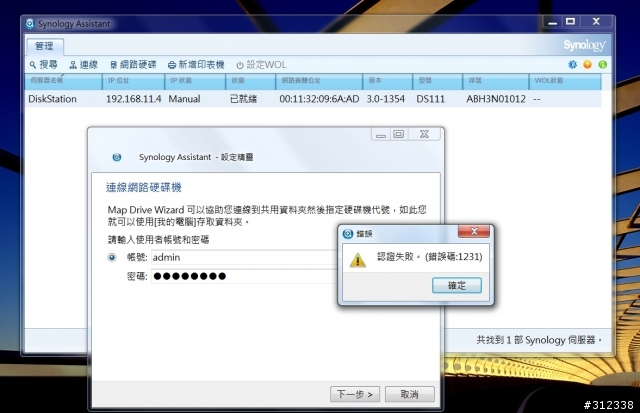The height and width of the screenshot is (413, 640).
Task: Click 新增印表機 add printer button
Action: (196, 64)
